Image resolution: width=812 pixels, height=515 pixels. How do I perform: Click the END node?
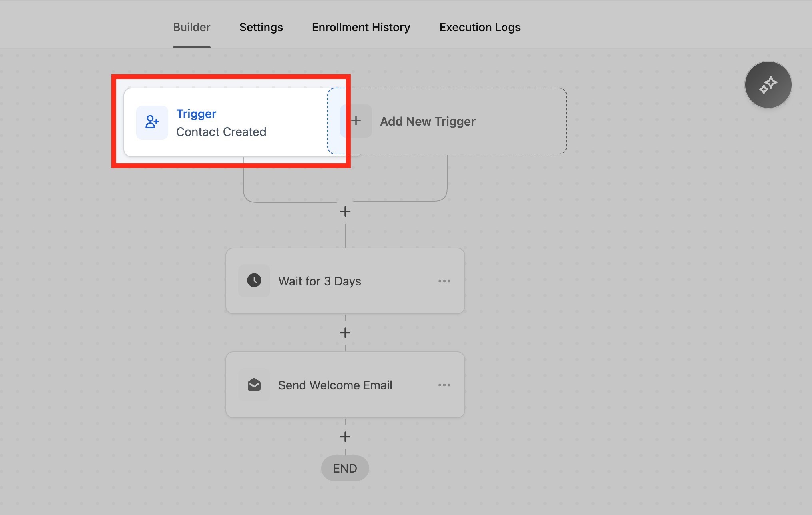tap(345, 468)
